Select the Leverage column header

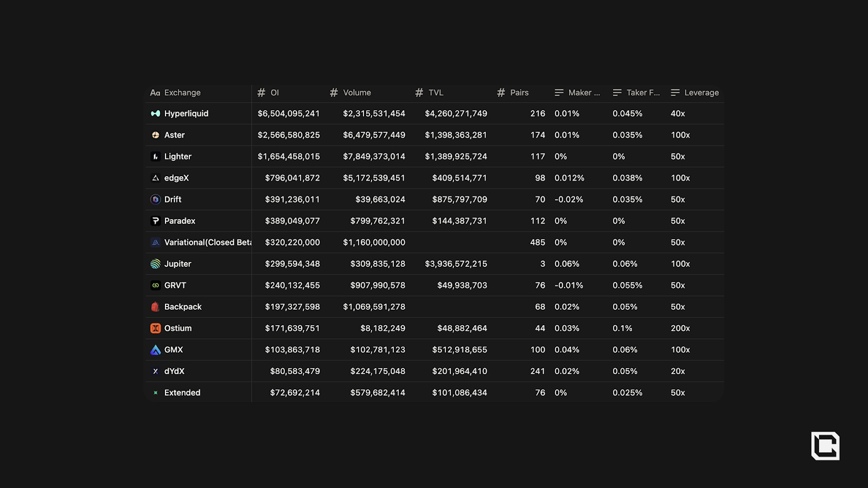click(x=701, y=93)
